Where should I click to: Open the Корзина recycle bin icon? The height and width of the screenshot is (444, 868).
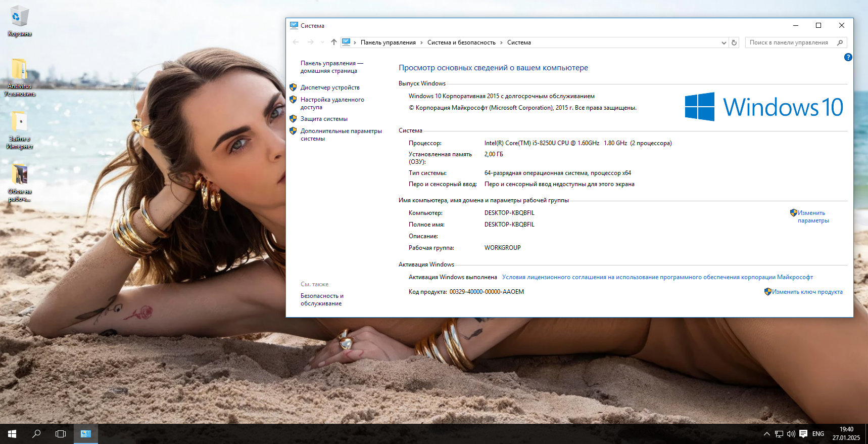pos(19,21)
